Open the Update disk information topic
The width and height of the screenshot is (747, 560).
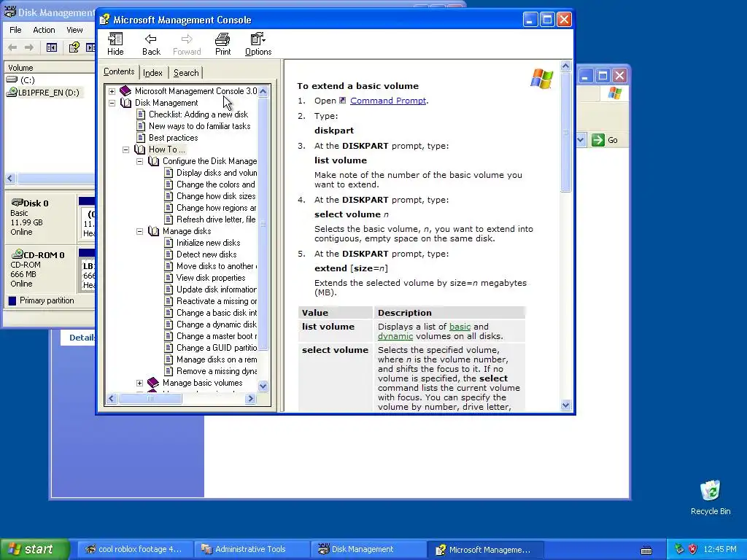216,289
